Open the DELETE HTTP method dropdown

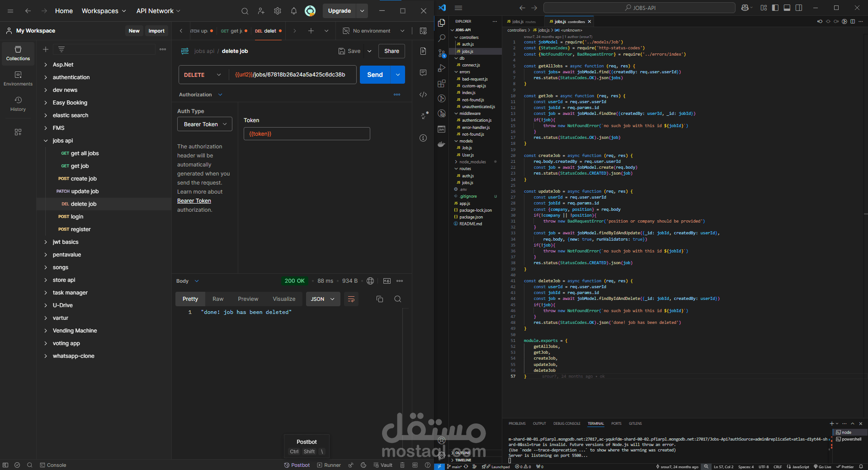[203, 75]
